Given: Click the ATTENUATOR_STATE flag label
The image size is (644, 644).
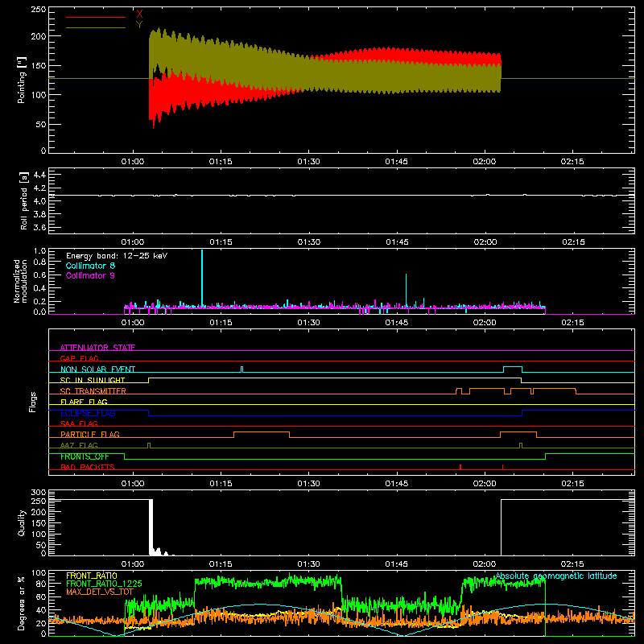Looking at the screenshot, I should (x=97, y=348).
